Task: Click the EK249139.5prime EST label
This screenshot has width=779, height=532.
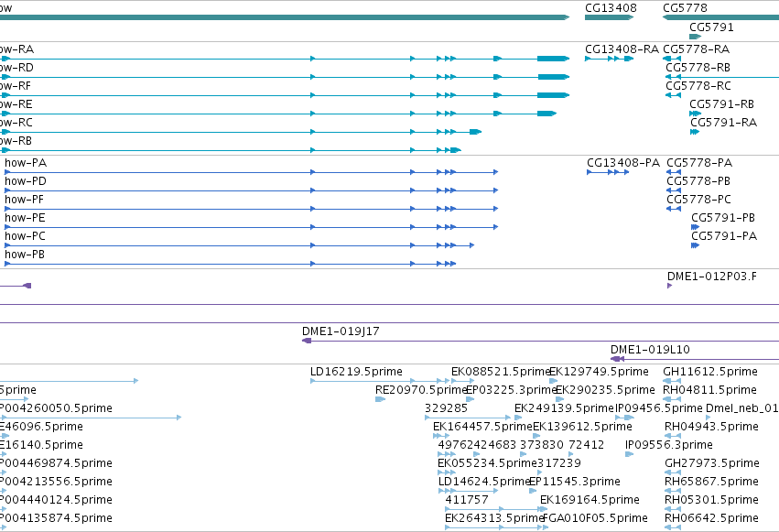Action: pyautogui.click(x=564, y=408)
